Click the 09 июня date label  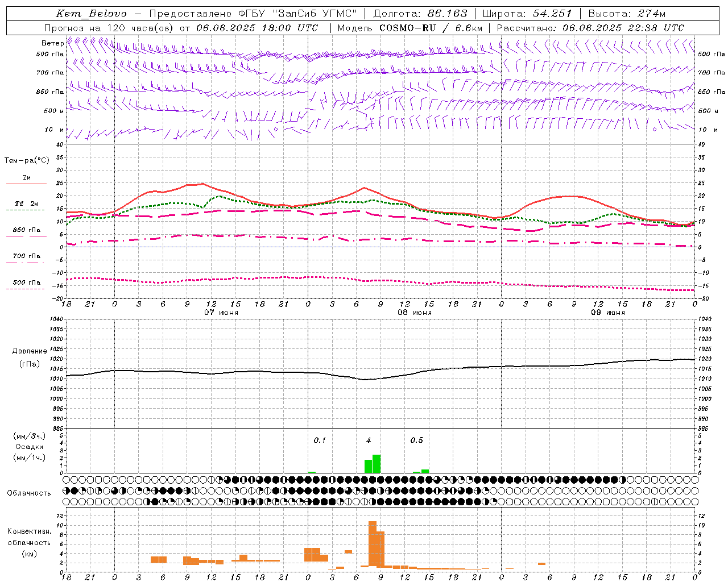[608, 313]
